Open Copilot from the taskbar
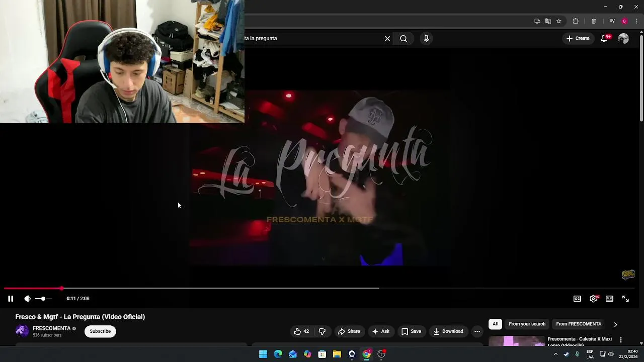 click(x=307, y=354)
